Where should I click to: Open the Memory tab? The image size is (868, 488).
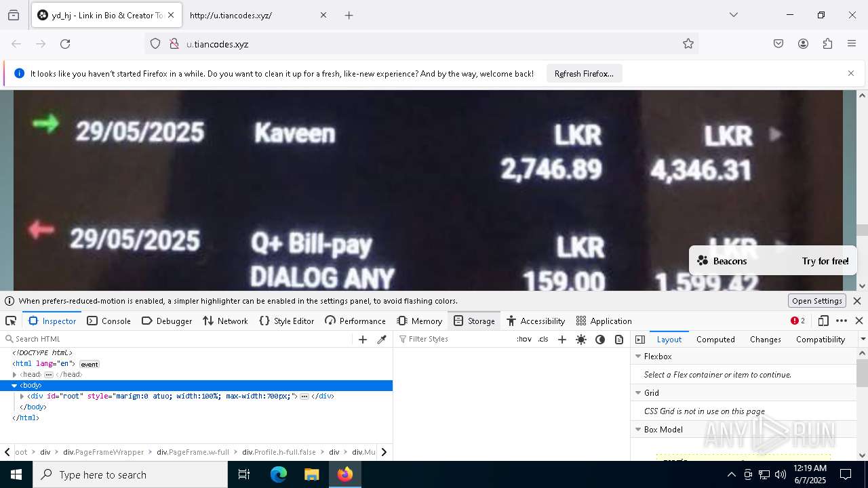click(420, 321)
